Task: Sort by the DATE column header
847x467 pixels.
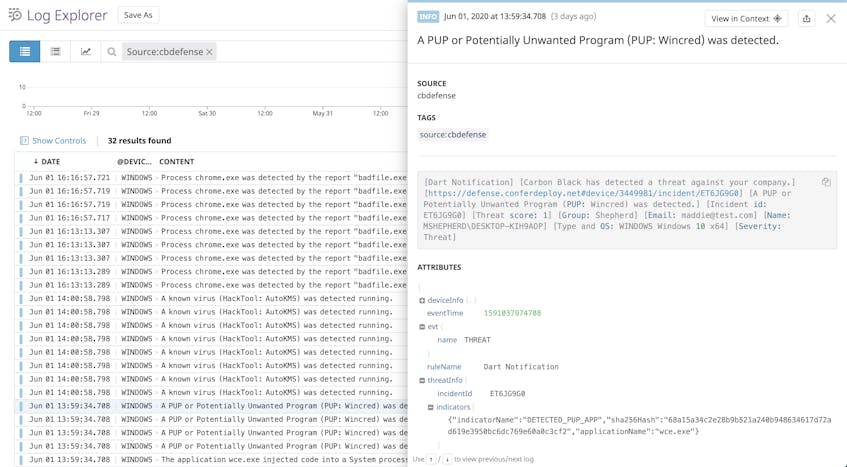Action: 46,161
